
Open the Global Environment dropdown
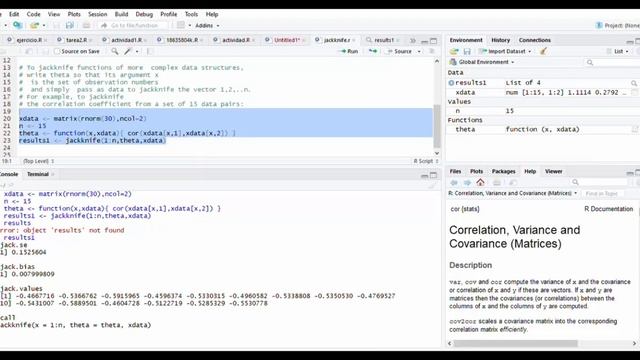pyautogui.click(x=482, y=62)
